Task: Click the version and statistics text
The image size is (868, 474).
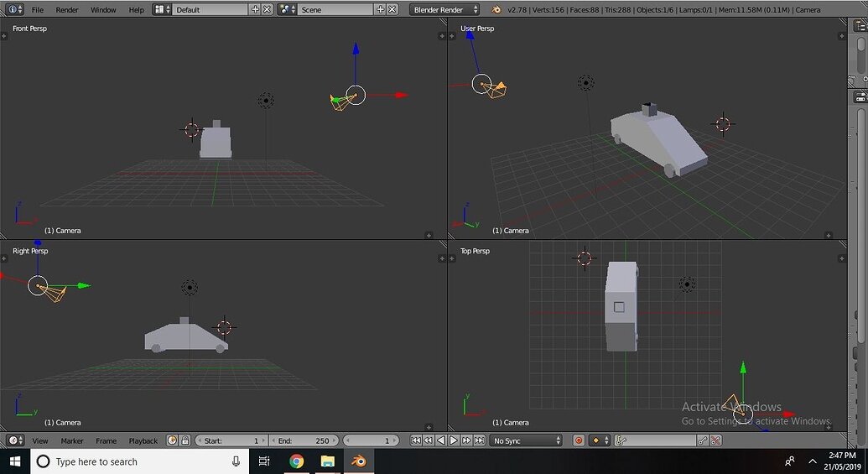Action: (663, 9)
